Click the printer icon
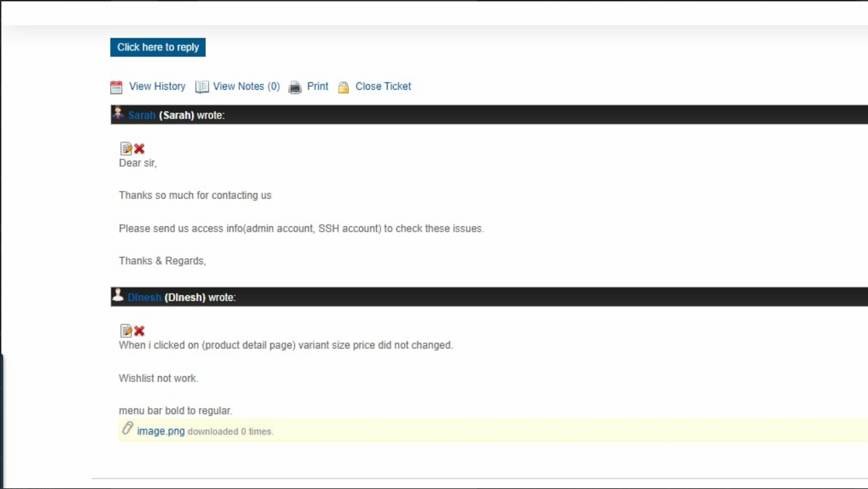The height and width of the screenshot is (489, 868). [295, 87]
